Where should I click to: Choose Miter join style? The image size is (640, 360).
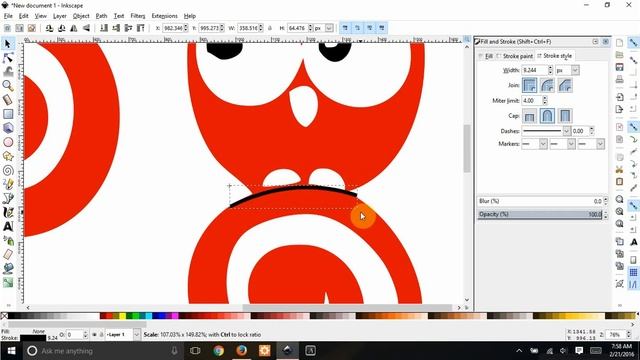[x=529, y=85]
